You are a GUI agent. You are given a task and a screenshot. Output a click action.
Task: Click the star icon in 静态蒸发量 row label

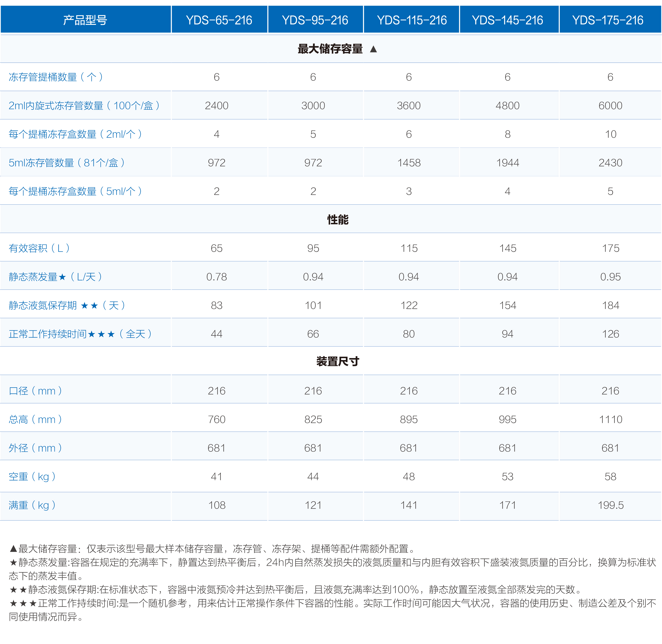coord(62,277)
